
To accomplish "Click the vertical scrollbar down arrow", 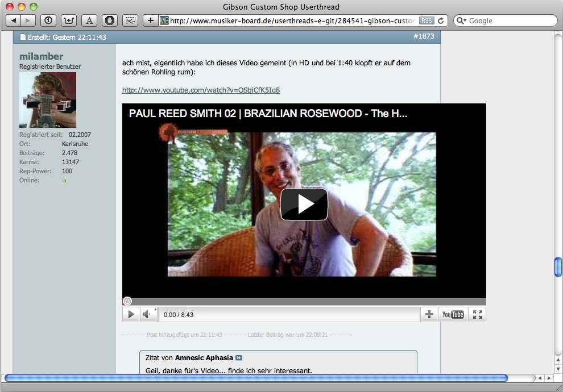I will pyautogui.click(x=558, y=369).
